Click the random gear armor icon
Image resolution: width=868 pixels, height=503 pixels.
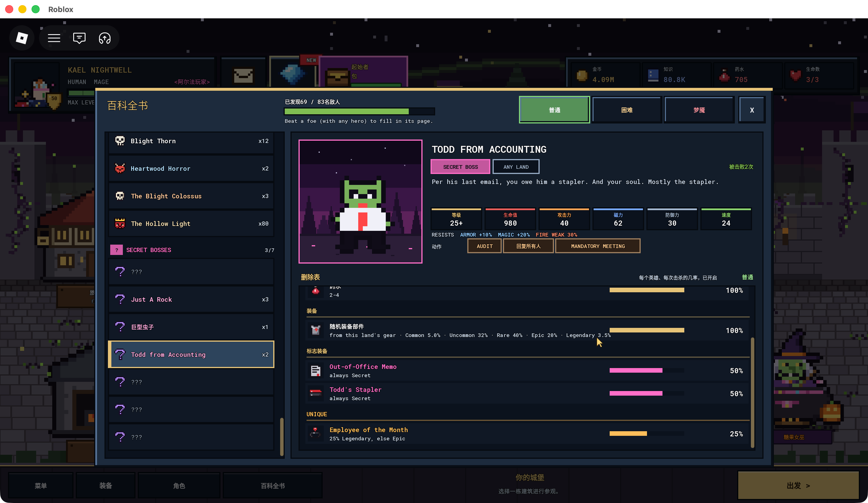[315, 330]
